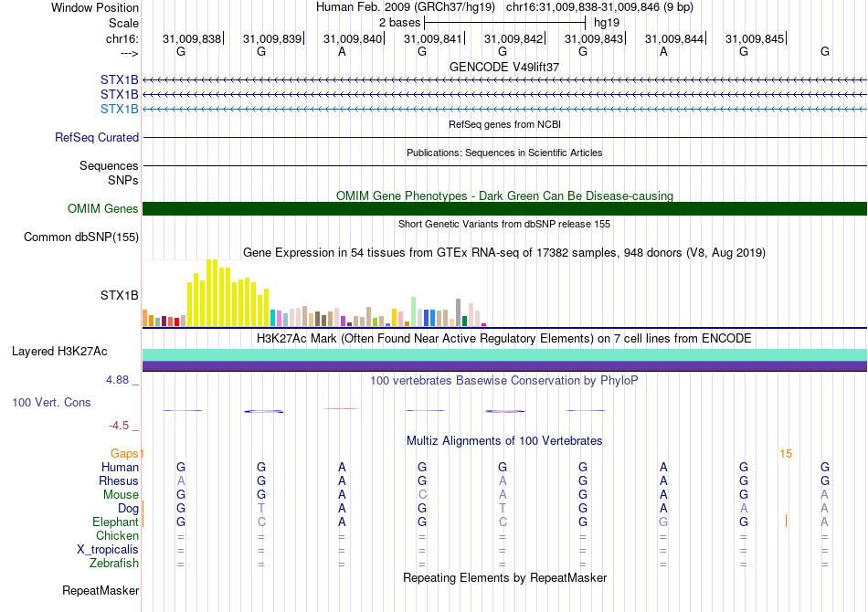
Task: Select the Chicken alignment row label
Action: click(x=117, y=535)
